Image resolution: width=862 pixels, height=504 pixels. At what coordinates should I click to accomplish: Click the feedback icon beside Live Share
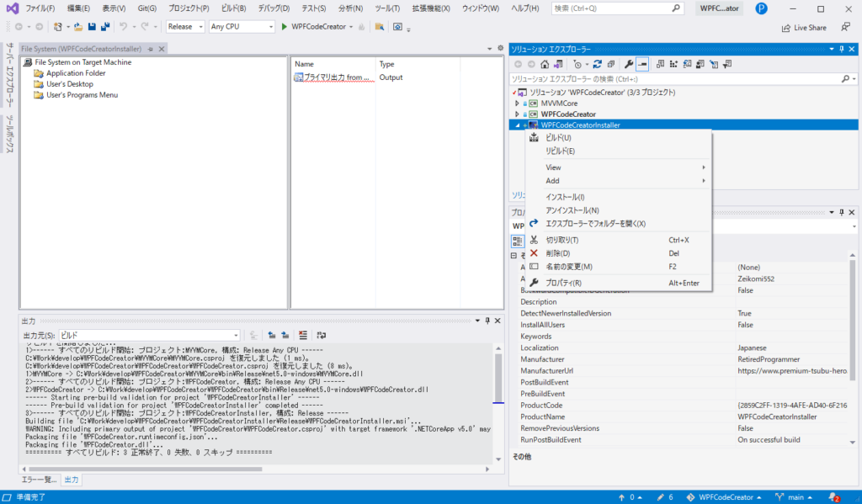(845, 26)
